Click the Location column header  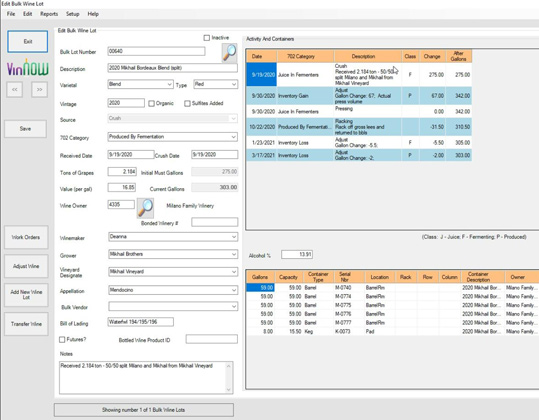(380, 277)
